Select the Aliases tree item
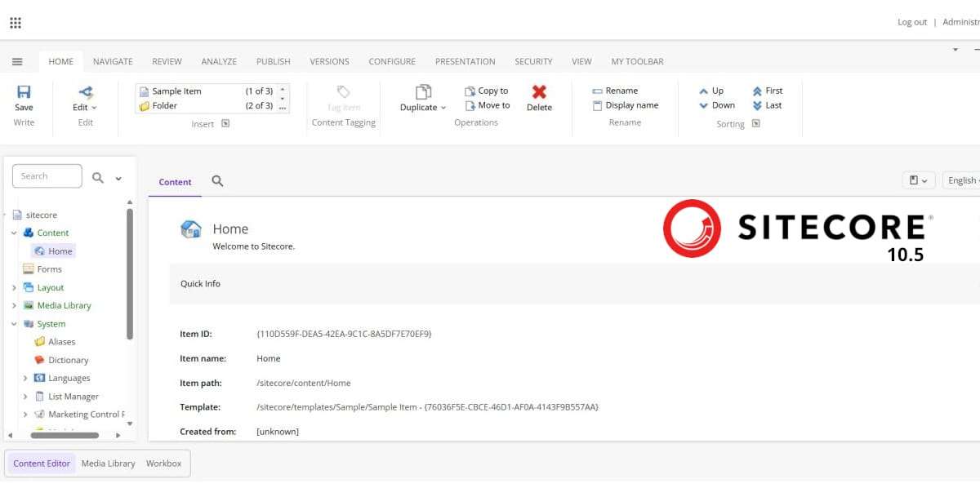The height and width of the screenshot is (488, 980). pyautogui.click(x=62, y=342)
